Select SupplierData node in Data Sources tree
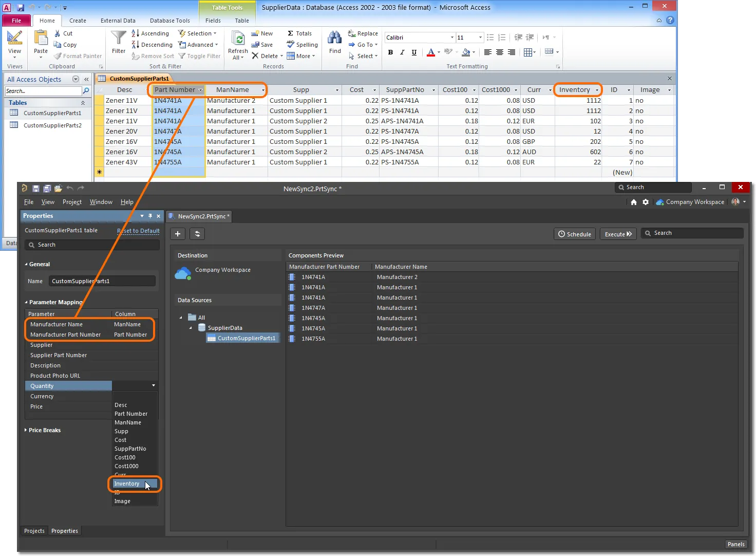The width and height of the screenshot is (756, 556). pyautogui.click(x=225, y=328)
